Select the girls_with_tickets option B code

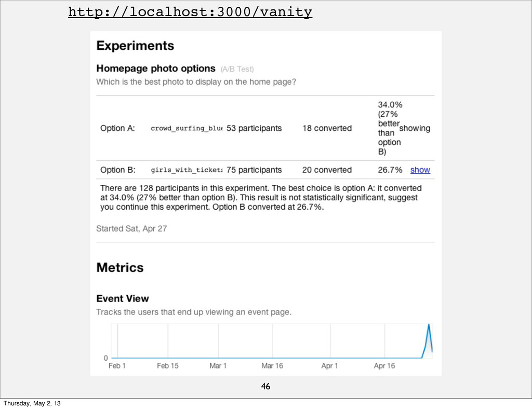187,170
